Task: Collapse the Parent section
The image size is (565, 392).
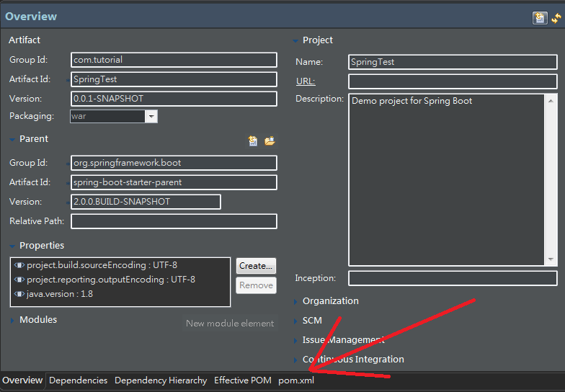Action: coord(12,140)
